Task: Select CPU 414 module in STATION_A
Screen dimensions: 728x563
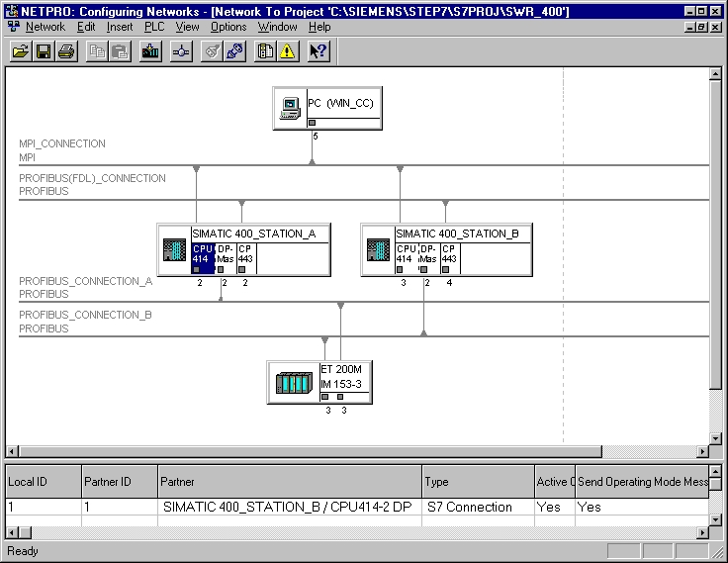Action: coord(203,258)
